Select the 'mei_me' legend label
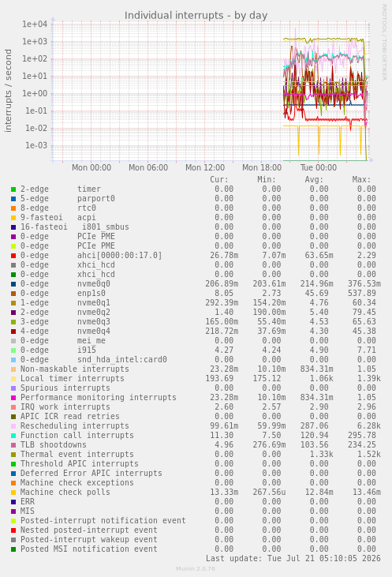The width and height of the screenshot is (392, 577). click(x=91, y=341)
